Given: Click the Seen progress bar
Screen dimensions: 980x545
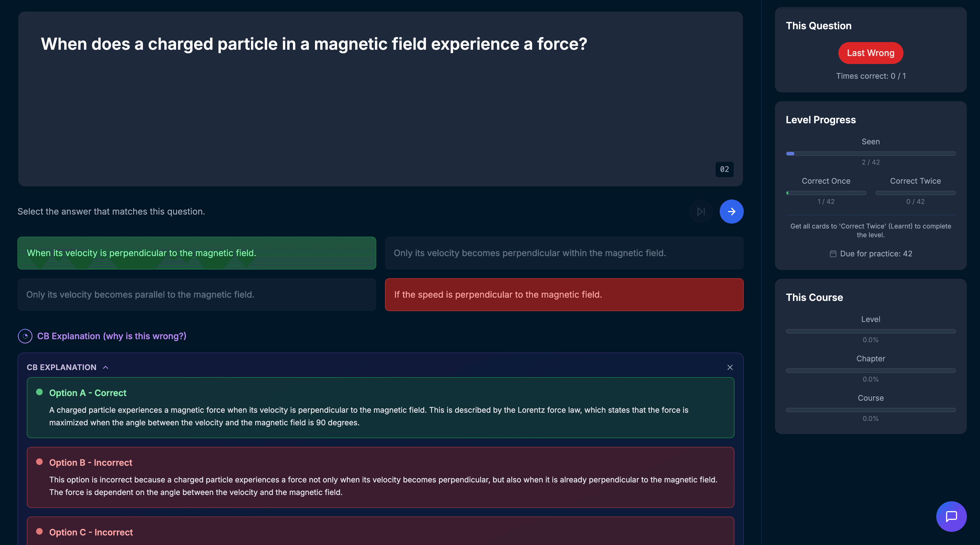Looking at the screenshot, I should tap(870, 154).
